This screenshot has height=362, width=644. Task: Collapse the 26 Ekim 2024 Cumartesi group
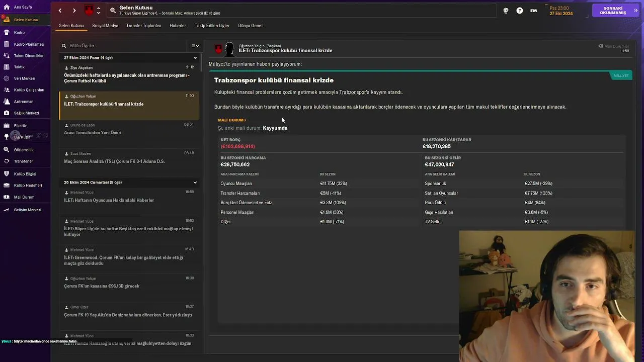click(195, 183)
